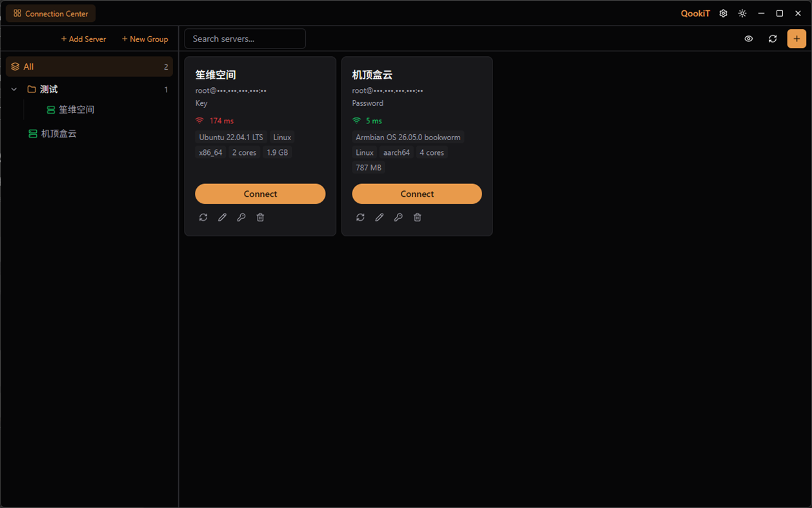This screenshot has width=812, height=508.
Task: Focus the Search servers field
Action: click(245, 39)
